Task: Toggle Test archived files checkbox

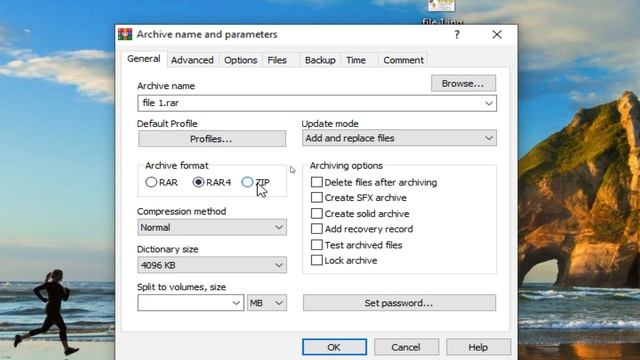Action: [317, 245]
